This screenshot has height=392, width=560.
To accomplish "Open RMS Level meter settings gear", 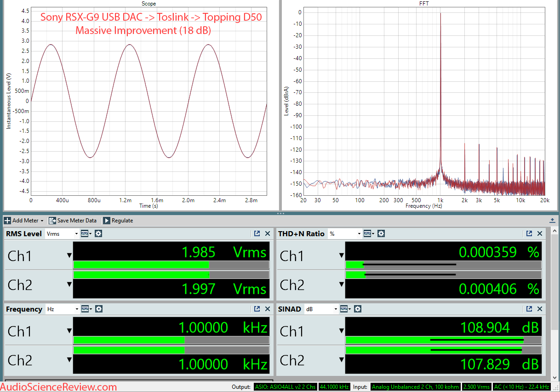I will click(98, 234).
